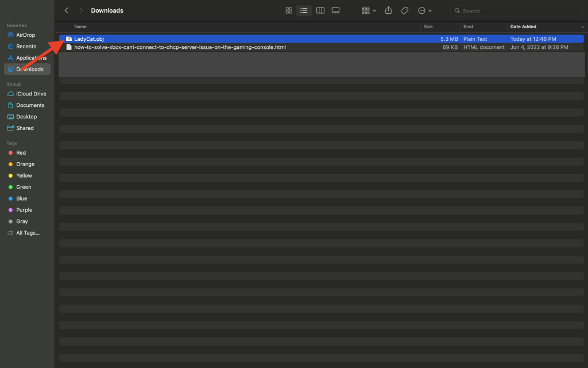Open the More Actions ellipsis menu
The height and width of the screenshot is (368, 588).
424,10
